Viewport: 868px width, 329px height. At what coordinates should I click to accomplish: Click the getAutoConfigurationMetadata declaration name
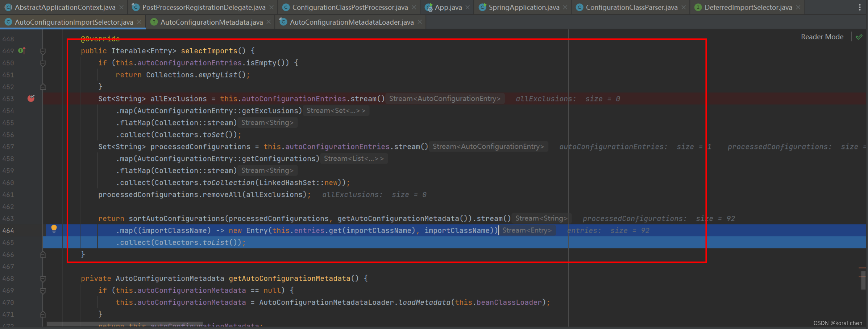point(290,278)
